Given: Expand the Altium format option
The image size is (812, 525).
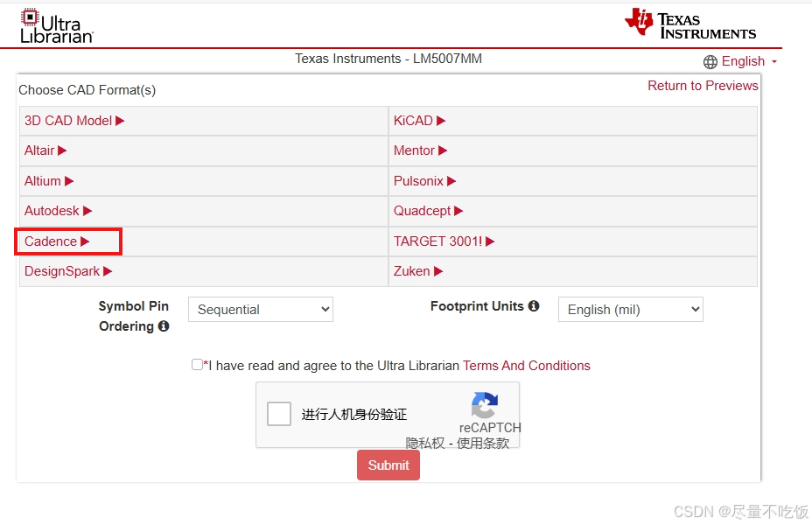Looking at the screenshot, I should click(x=49, y=181).
